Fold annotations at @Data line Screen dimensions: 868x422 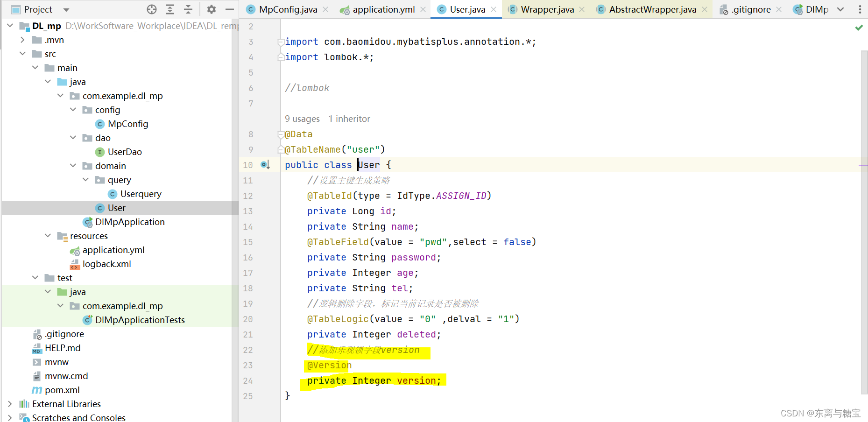tap(281, 134)
